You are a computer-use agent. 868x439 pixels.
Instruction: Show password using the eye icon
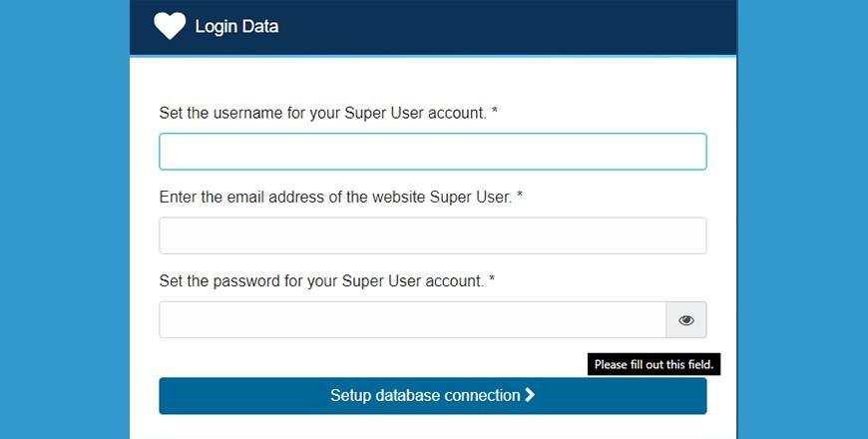tap(686, 320)
